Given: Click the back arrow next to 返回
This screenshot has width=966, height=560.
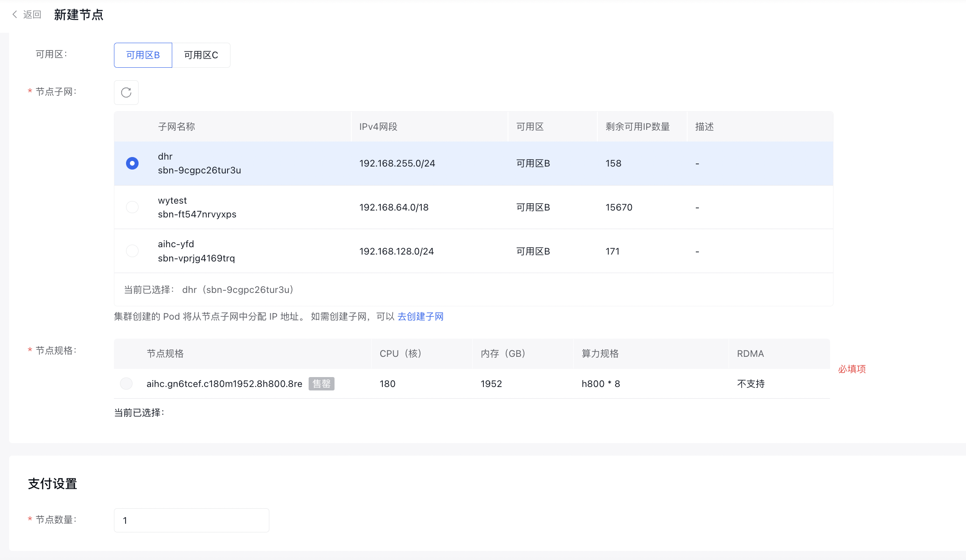Looking at the screenshot, I should tap(15, 15).
